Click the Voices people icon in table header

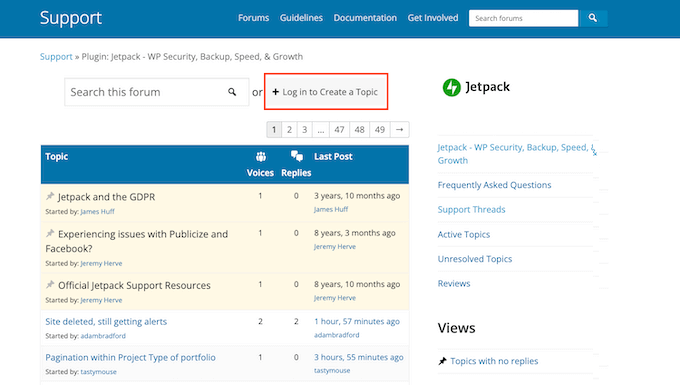(260, 157)
